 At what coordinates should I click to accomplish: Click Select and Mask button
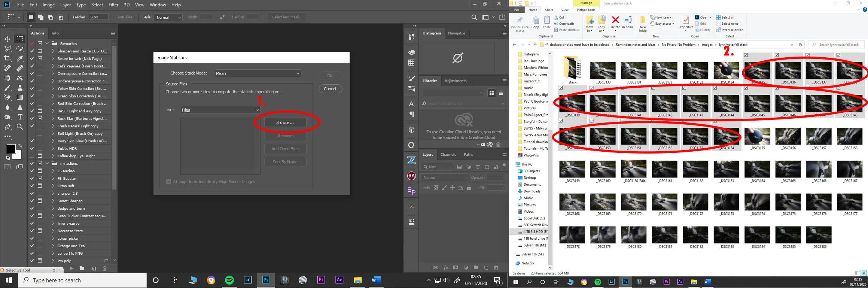click(x=287, y=17)
